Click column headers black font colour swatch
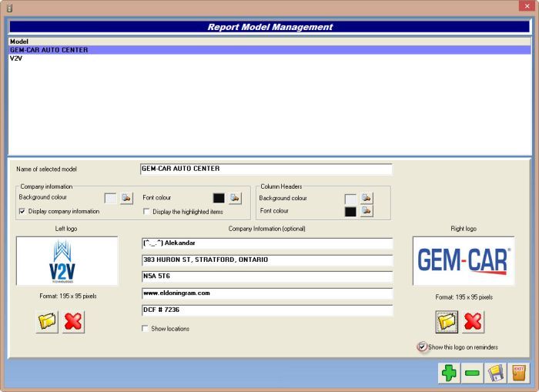Viewport: 539px width, 392px height. [x=350, y=212]
